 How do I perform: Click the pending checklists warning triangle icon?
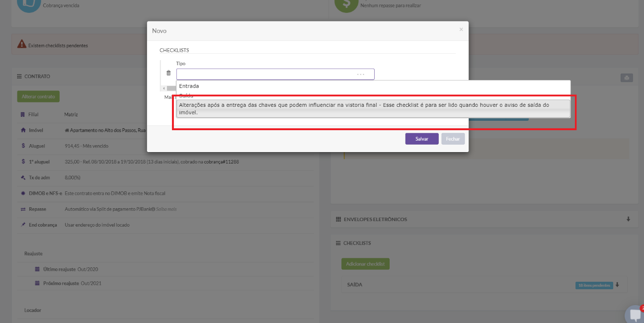22,44
